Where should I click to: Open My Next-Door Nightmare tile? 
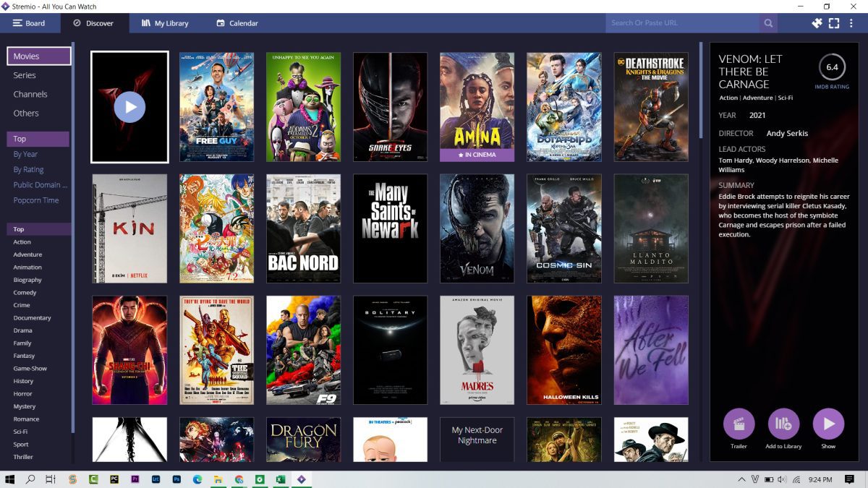(477, 440)
